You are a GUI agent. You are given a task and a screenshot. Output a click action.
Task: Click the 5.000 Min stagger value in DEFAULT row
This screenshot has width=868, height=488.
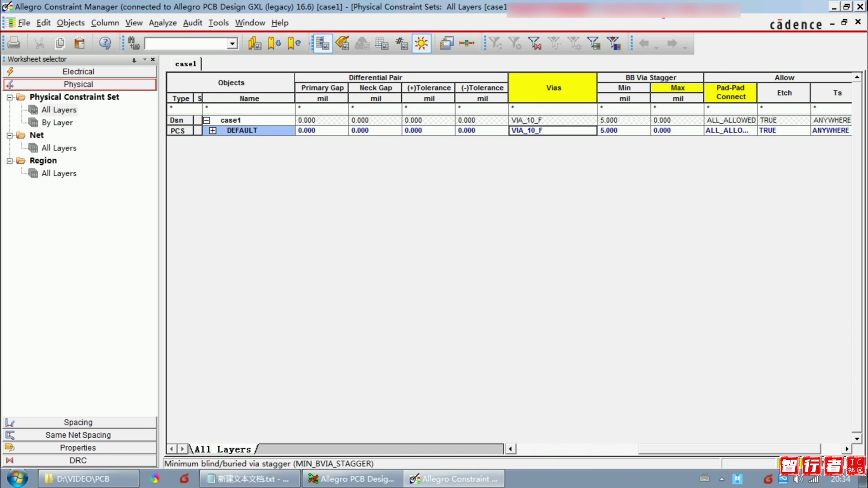[x=624, y=130]
